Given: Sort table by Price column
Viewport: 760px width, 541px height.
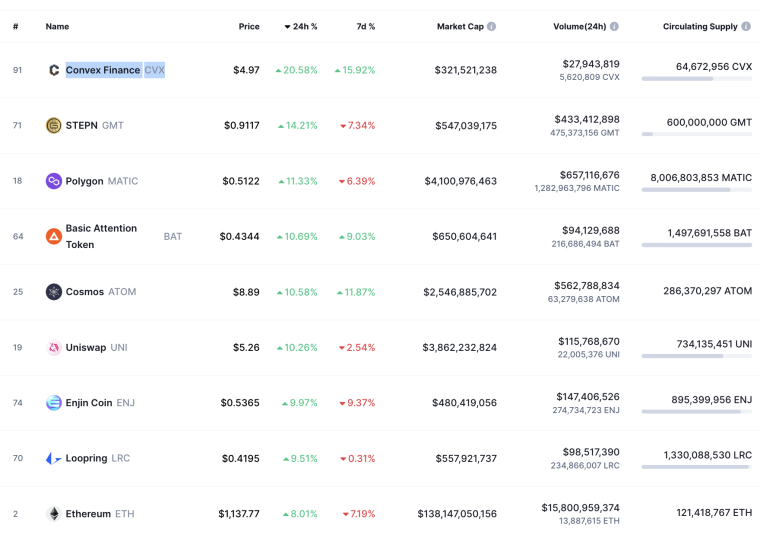Looking at the screenshot, I should [x=249, y=27].
